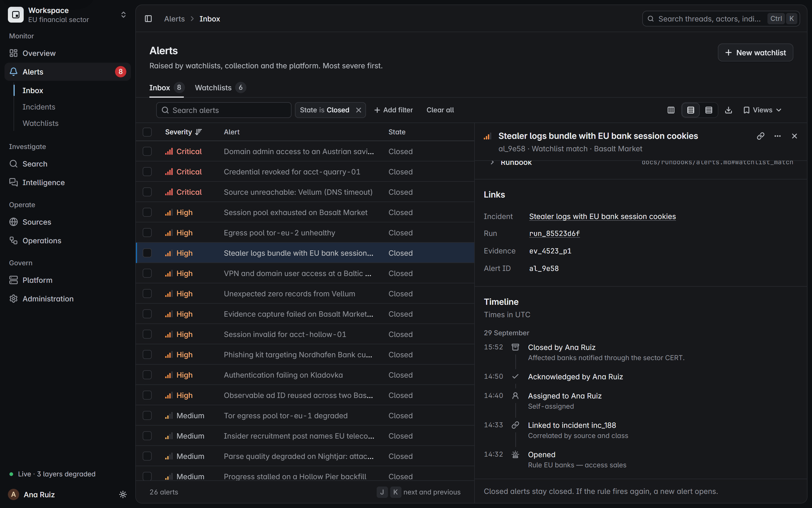Open the Views dropdown
812x508 pixels.
(x=762, y=110)
